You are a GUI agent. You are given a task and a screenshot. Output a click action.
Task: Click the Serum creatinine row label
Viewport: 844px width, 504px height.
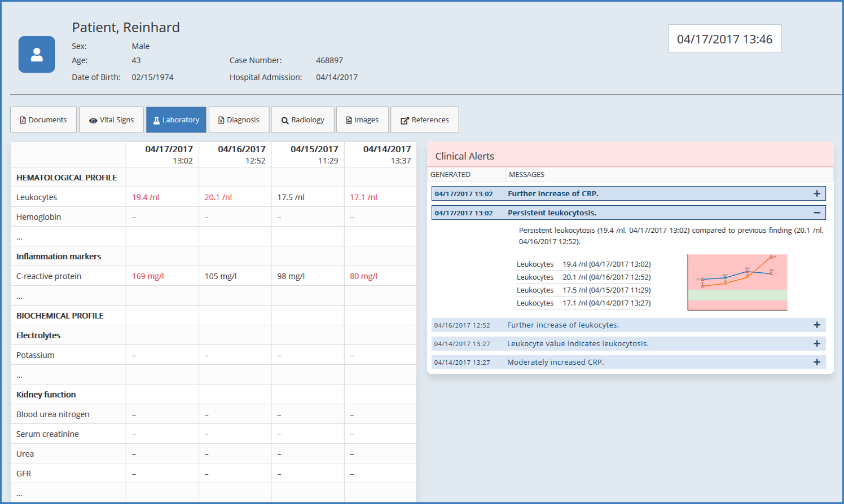(x=47, y=434)
